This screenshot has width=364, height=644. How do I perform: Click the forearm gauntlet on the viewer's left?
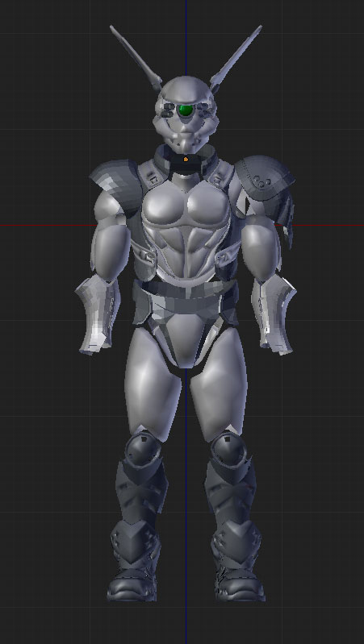(98, 314)
